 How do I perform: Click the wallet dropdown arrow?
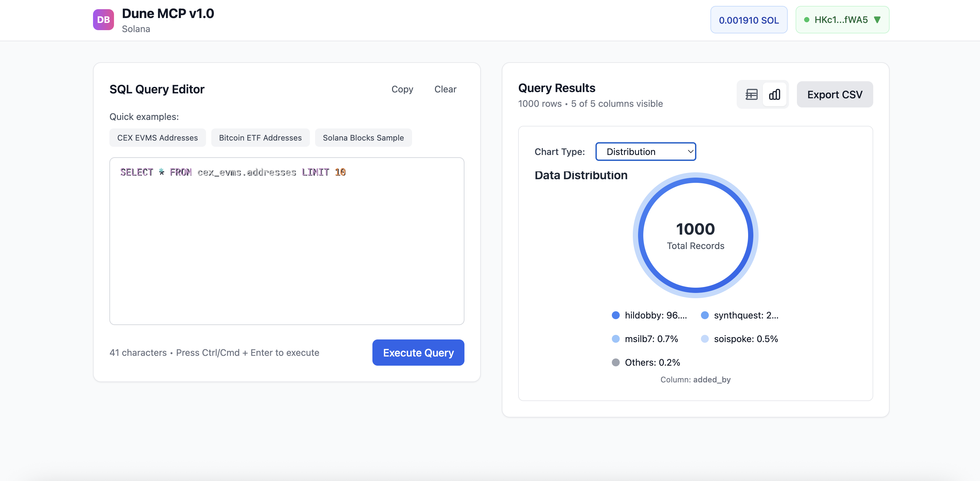coord(877,20)
